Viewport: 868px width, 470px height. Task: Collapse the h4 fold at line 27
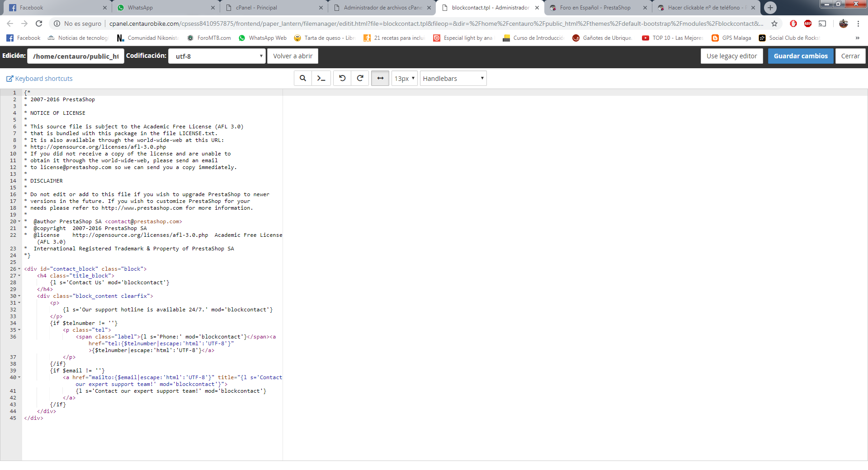pyautogui.click(x=19, y=276)
